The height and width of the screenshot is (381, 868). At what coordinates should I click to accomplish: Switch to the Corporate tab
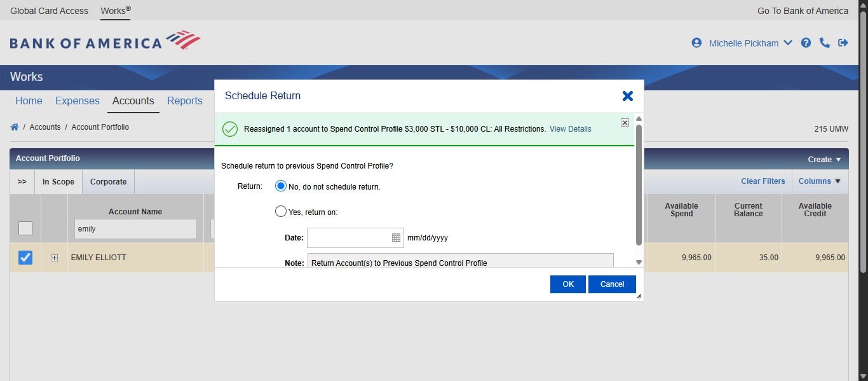(107, 181)
